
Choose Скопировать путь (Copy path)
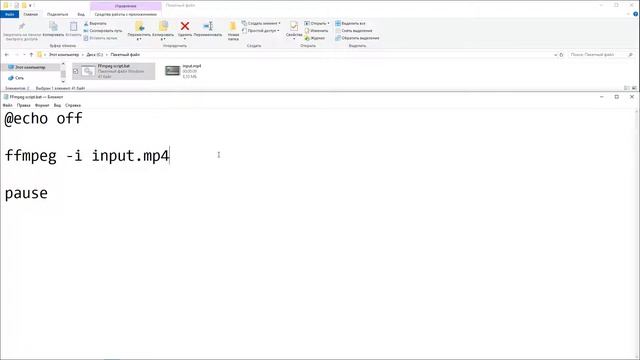(103, 31)
